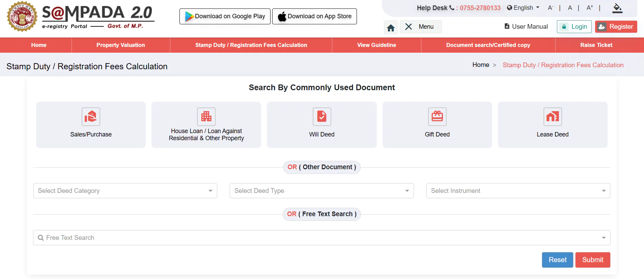This screenshot has height=279, width=644.
Task: Focus the Free Text Search field
Action: [322, 238]
